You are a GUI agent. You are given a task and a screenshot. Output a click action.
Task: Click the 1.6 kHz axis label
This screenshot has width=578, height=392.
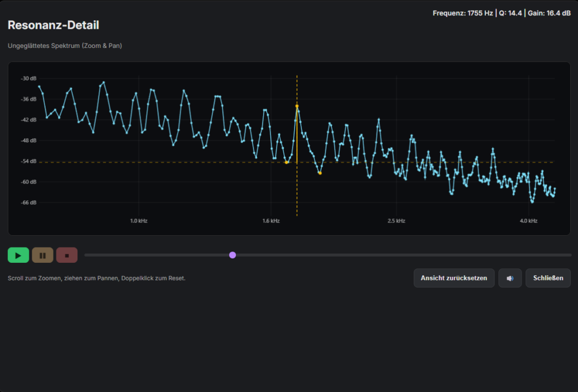click(x=271, y=221)
